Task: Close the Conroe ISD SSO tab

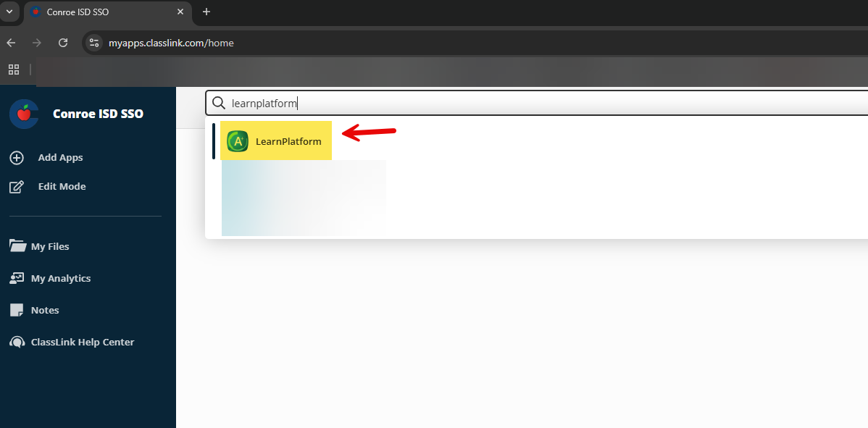Action: tap(180, 12)
